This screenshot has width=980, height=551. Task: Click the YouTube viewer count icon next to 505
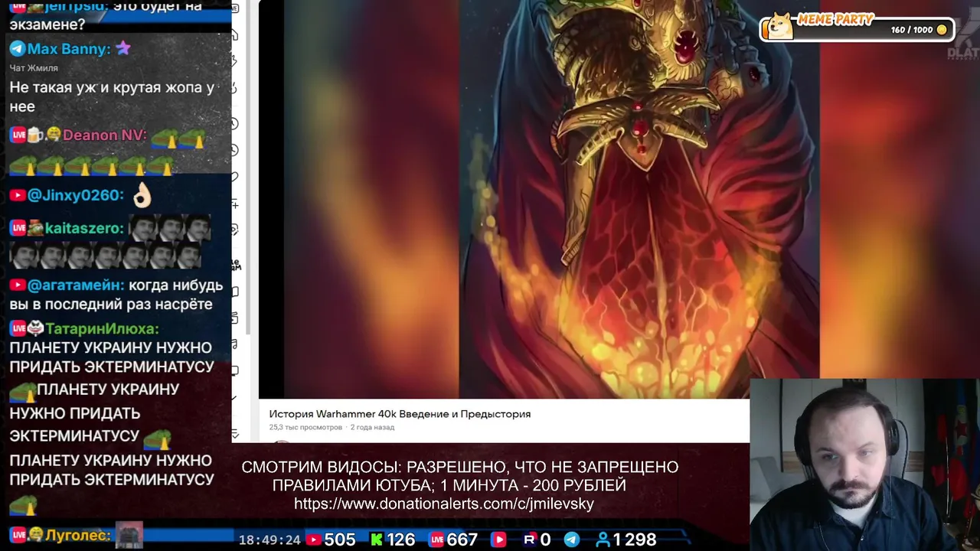coord(313,540)
